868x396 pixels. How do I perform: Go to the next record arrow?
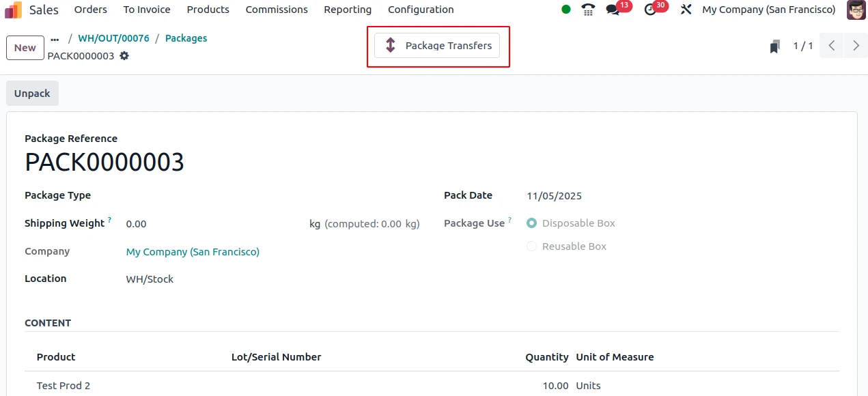[x=856, y=46]
